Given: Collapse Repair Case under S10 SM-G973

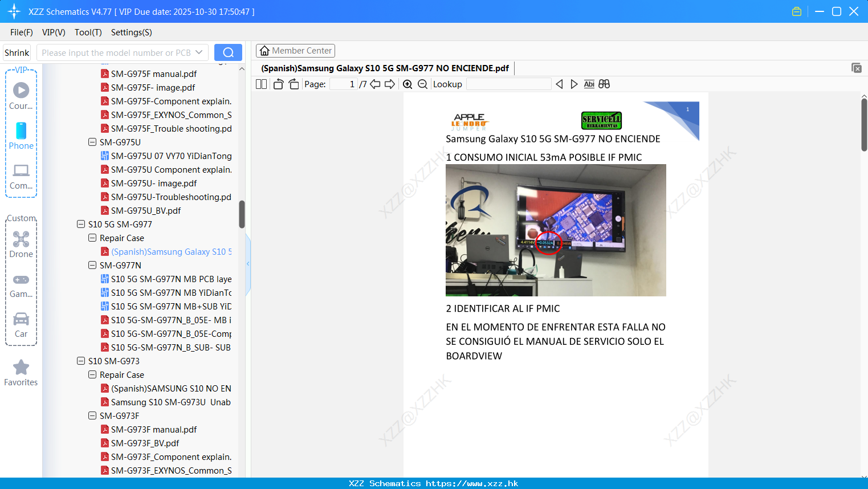Looking at the screenshot, I should pyautogui.click(x=92, y=374).
